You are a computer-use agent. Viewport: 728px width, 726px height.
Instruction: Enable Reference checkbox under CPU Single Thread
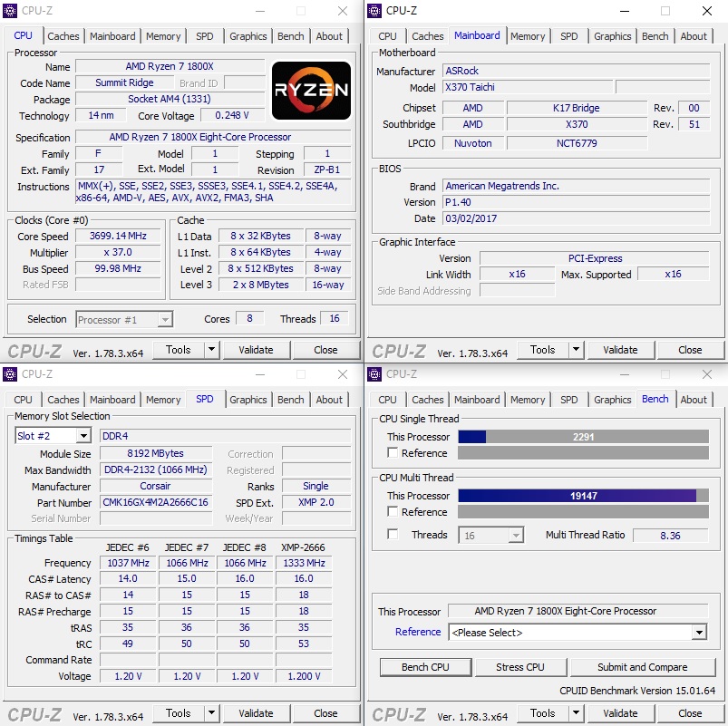393,452
